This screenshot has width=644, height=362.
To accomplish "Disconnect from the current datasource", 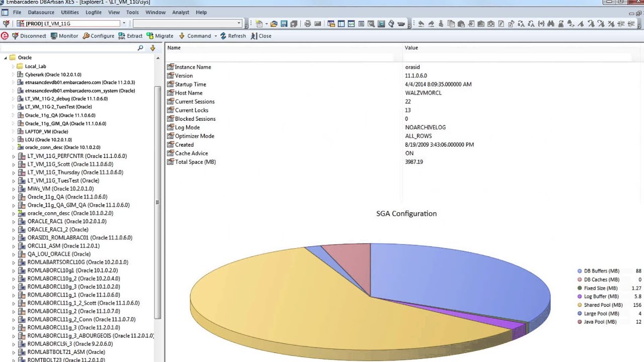I will [29, 36].
